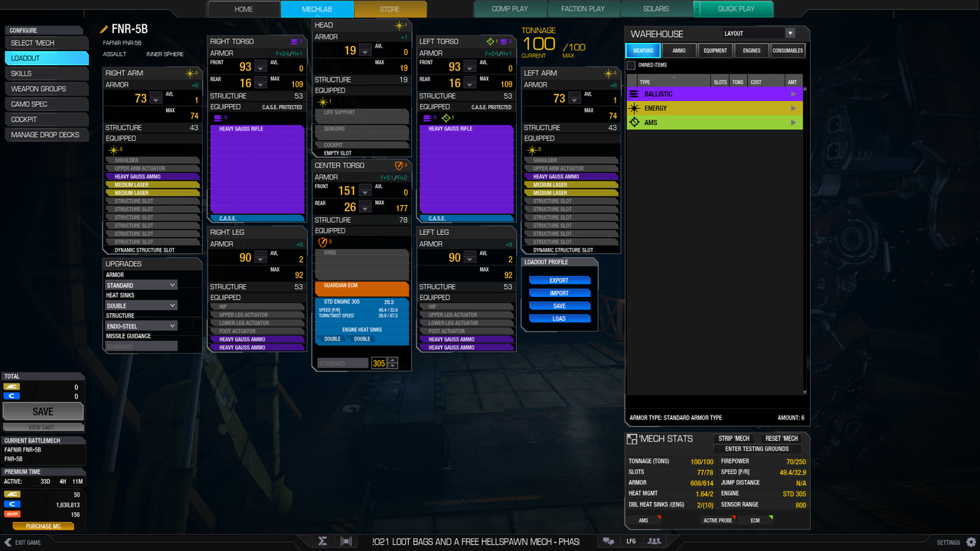Click the AMS category icon

tap(634, 122)
